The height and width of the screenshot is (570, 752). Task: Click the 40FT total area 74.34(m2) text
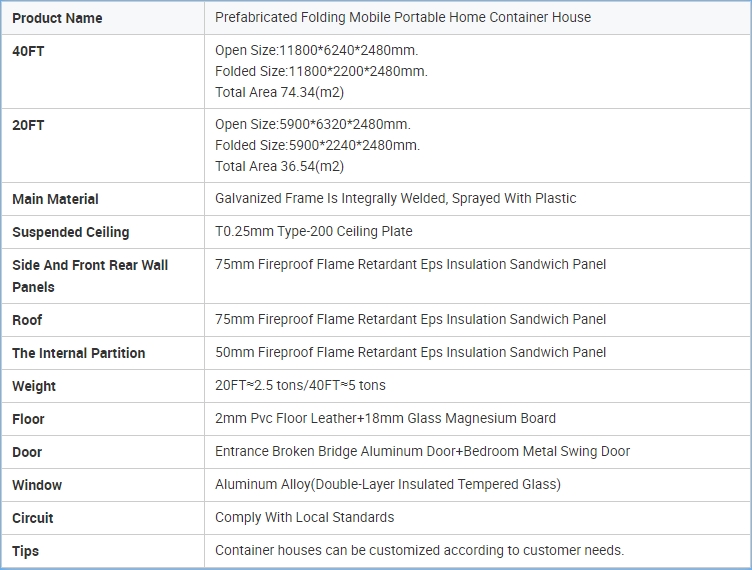coord(279,92)
